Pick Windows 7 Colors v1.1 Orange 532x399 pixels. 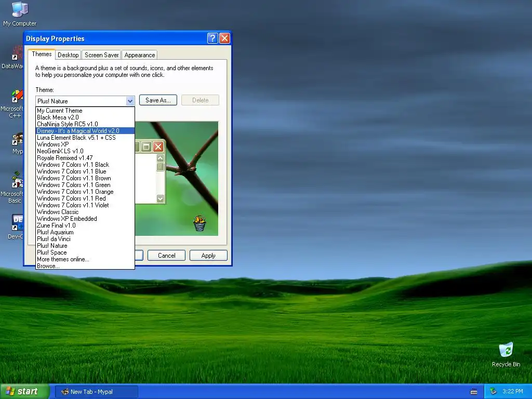pyautogui.click(x=85, y=192)
